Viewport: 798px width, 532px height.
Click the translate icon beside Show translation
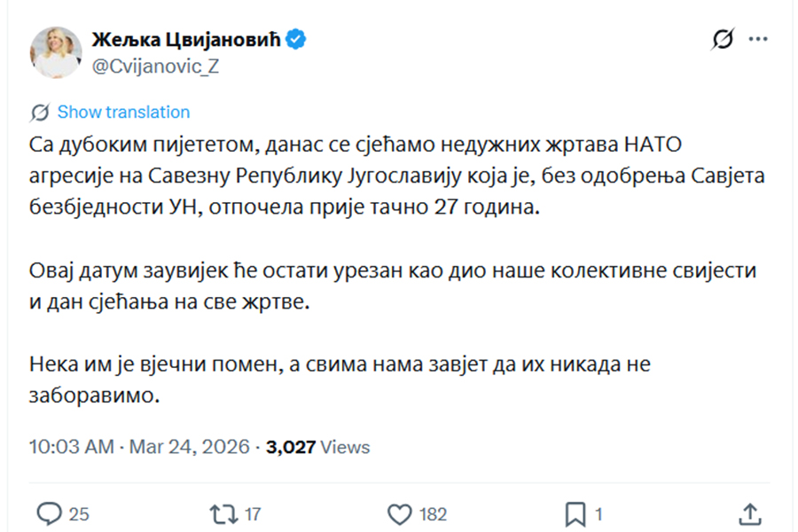tap(39, 113)
